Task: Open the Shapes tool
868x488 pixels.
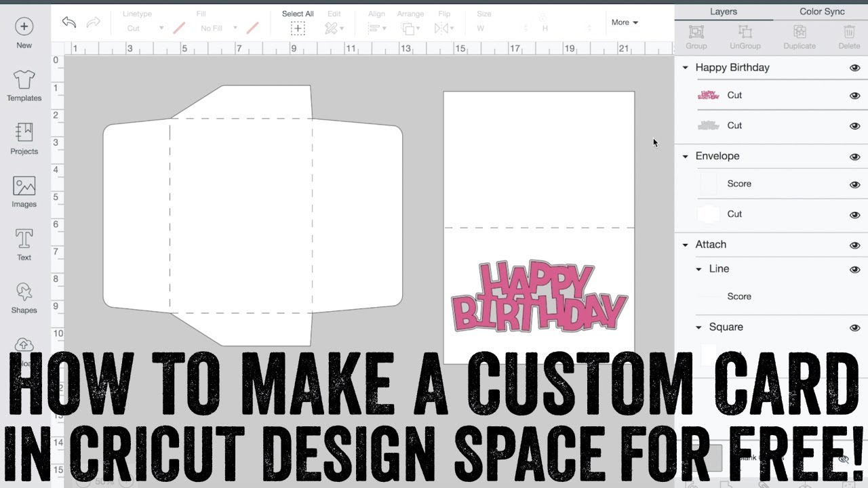Action: point(24,291)
